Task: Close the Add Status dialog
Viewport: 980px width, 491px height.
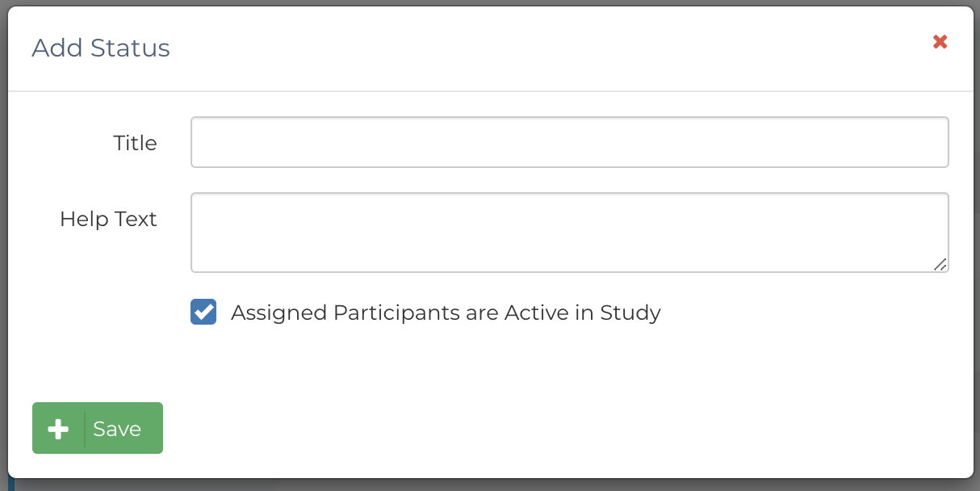Action: [x=940, y=42]
